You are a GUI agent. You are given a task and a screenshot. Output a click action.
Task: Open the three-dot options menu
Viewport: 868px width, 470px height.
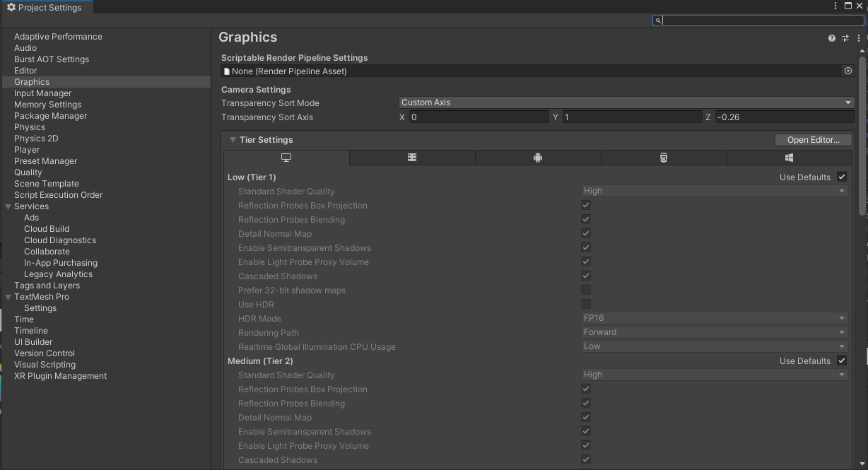pos(859,38)
